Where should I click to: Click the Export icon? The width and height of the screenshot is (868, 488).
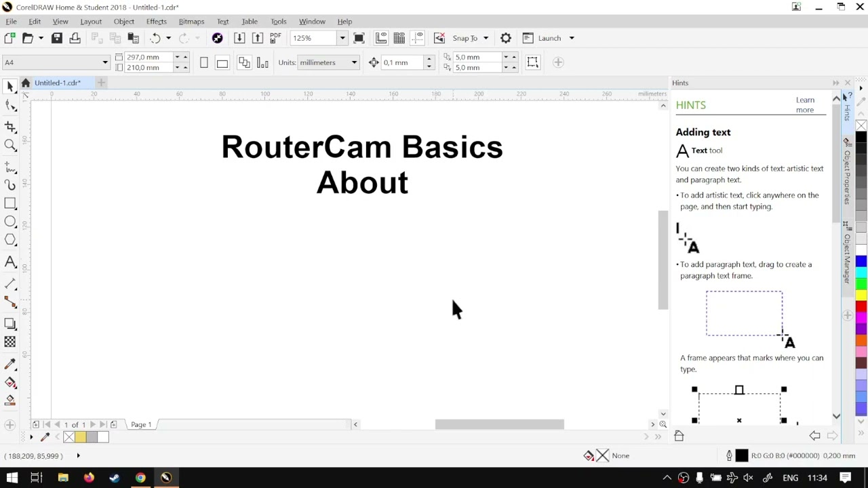pos(258,38)
